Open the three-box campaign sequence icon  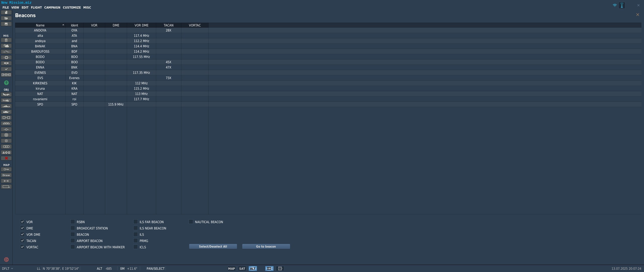pyautogui.click(x=6, y=75)
